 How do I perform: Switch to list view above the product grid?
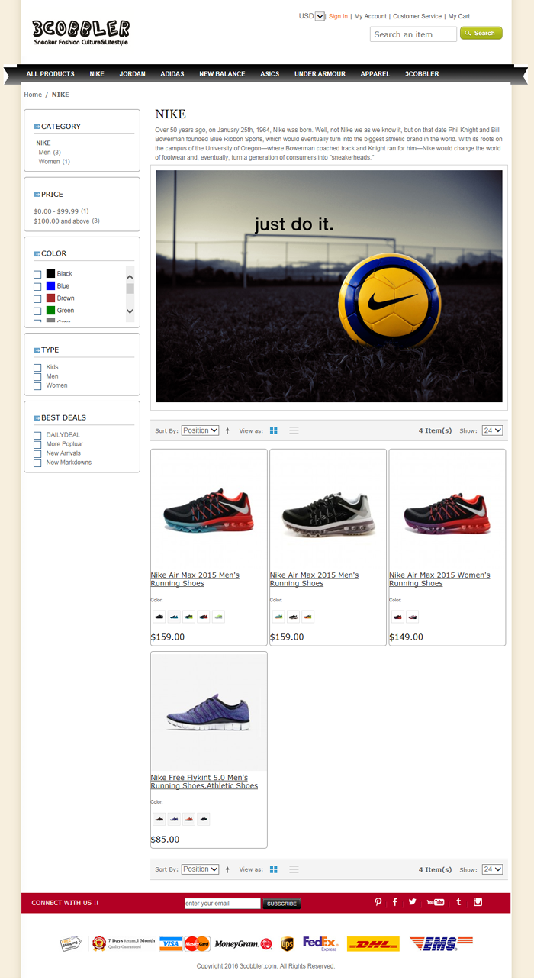click(x=294, y=430)
